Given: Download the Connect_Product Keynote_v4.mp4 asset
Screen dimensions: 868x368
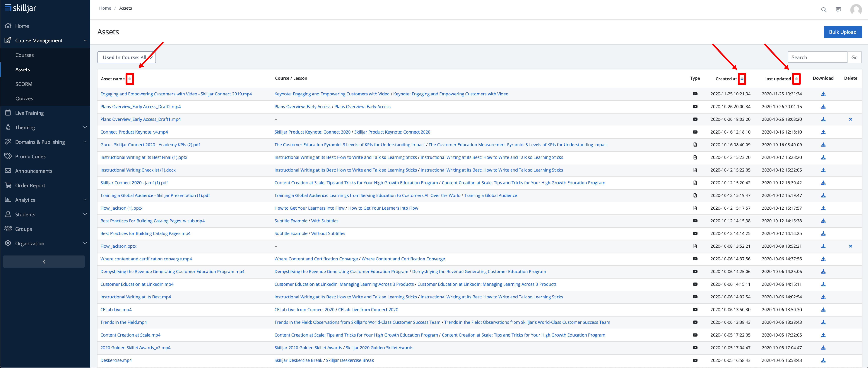Looking at the screenshot, I should pyautogui.click(x=823, y=132).
